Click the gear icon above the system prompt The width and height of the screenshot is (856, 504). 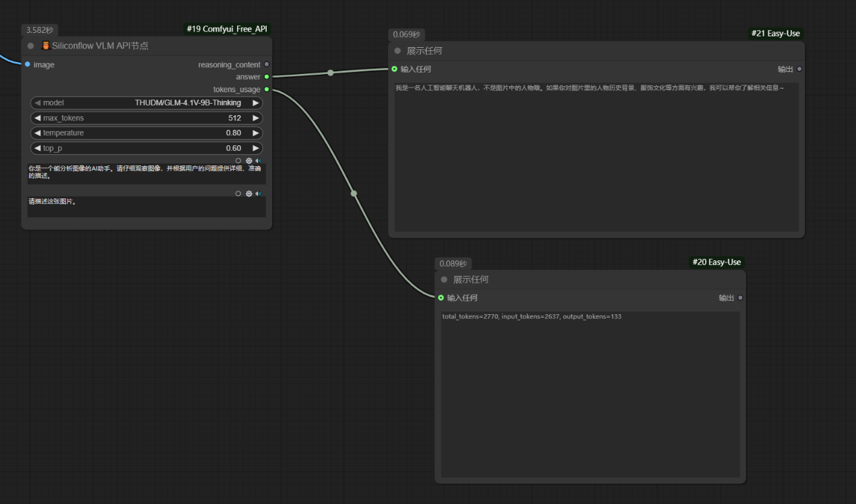249,161
